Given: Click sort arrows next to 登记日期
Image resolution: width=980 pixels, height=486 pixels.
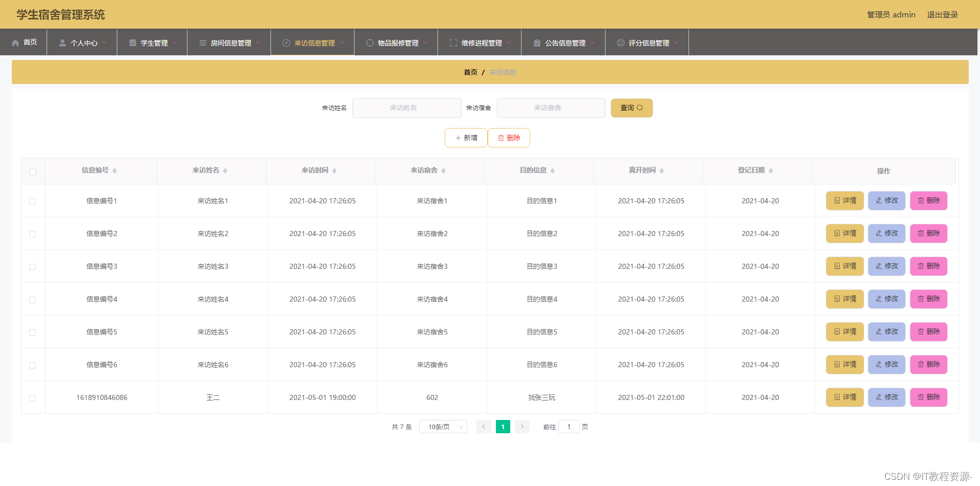Looking at the screenshot, I should [x=770, y=171].
